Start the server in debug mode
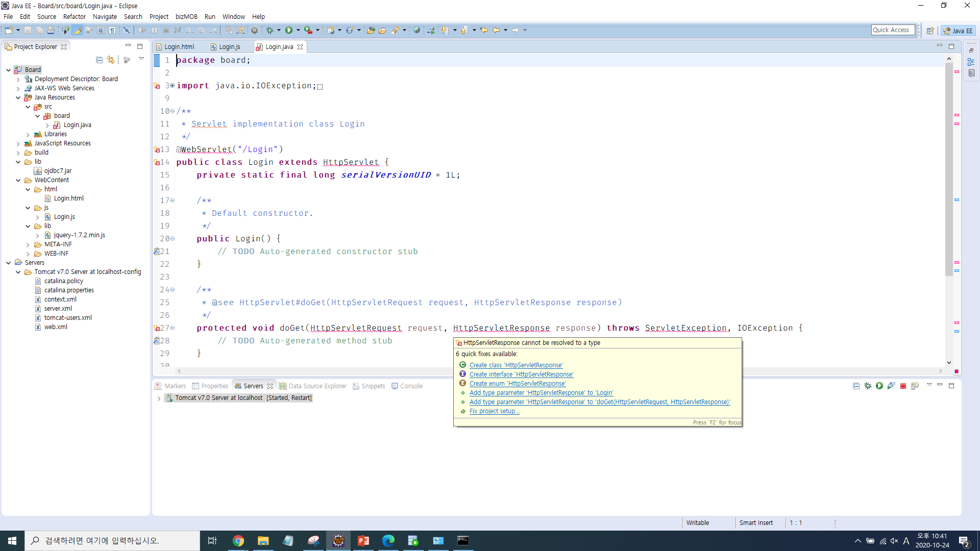The height and width of the screenshot is (551, 980). tap(868, 386)
